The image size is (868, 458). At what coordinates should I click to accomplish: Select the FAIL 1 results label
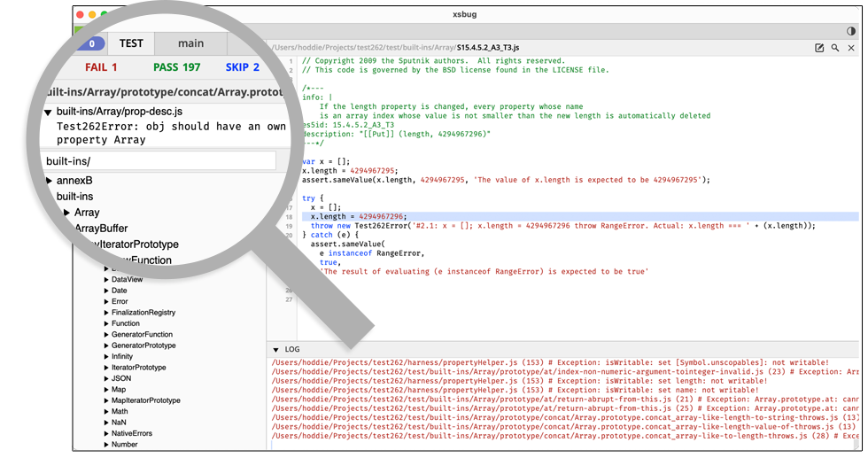[x=101, y=67]
